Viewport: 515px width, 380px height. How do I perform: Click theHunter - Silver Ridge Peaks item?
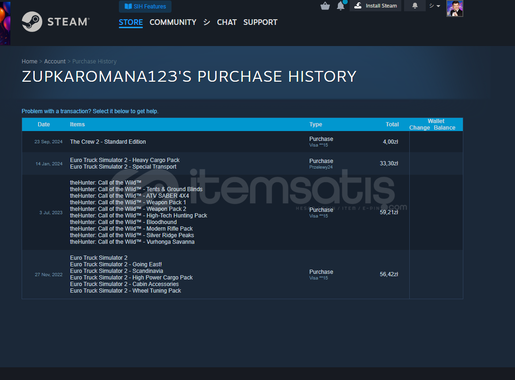click(x=132, y=235)
